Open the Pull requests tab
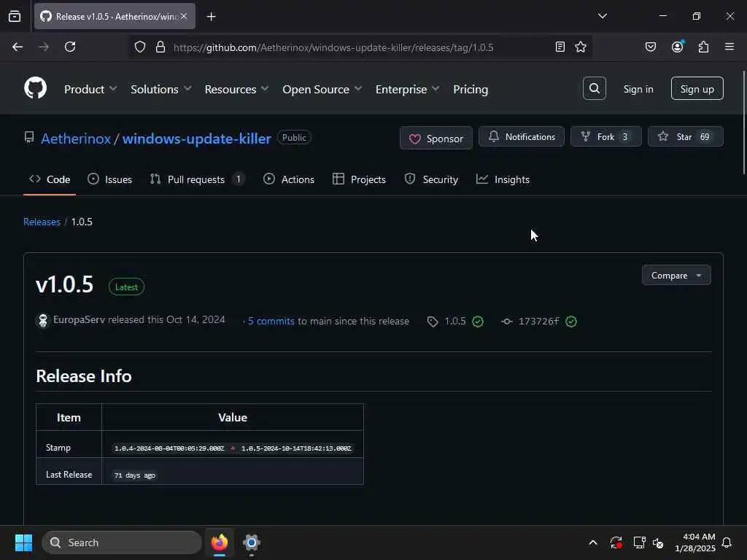This screenshot has height=560, width=747. click(197, 179)
